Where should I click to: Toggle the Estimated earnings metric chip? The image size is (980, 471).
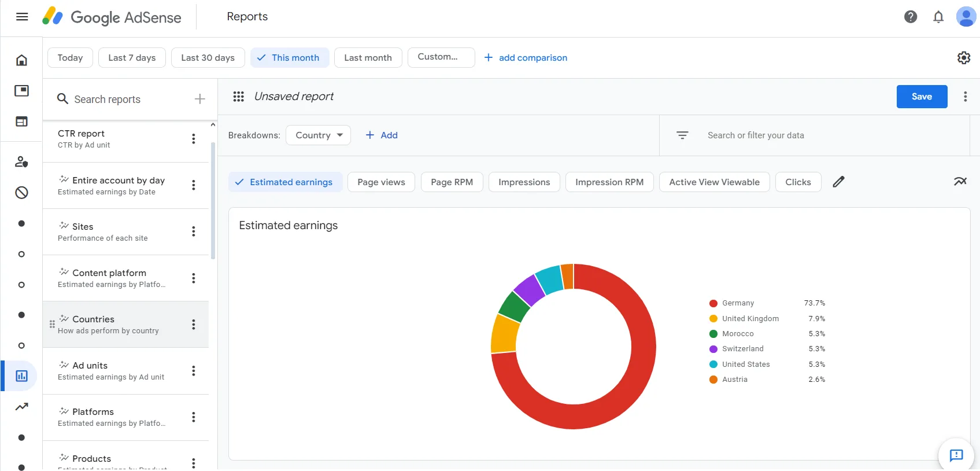tap(285, 182)
